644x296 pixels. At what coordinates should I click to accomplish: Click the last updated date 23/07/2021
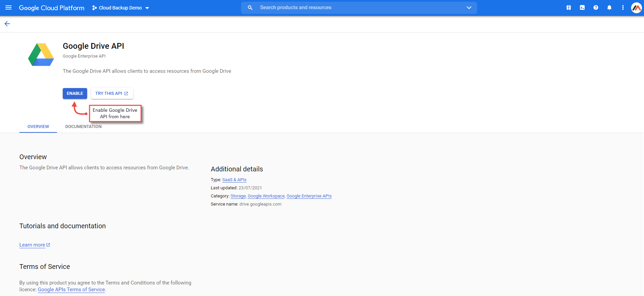[250, 188]
